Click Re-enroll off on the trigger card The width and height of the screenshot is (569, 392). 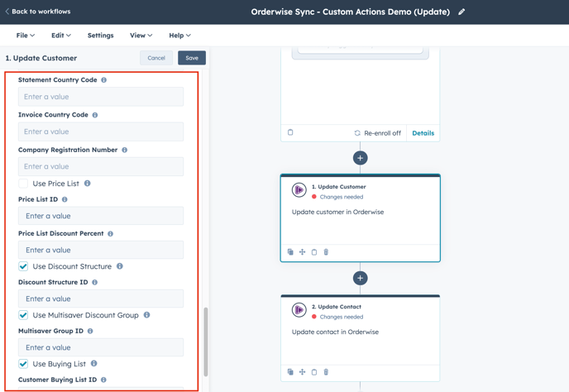tap(378, 133)
